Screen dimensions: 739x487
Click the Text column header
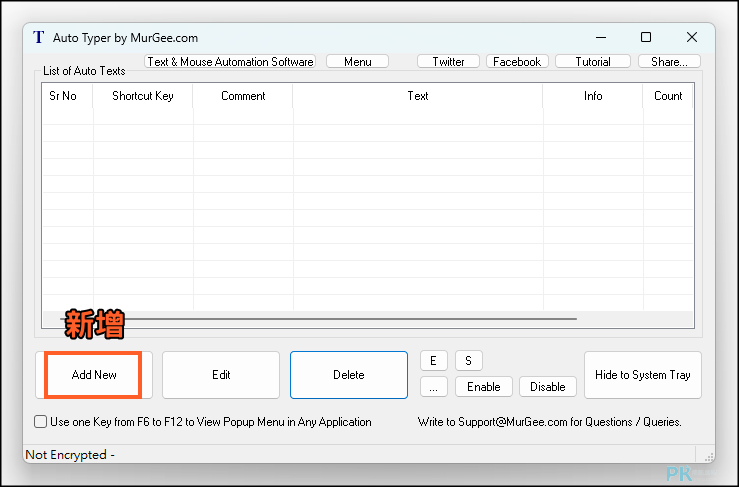tap(418, 96)
